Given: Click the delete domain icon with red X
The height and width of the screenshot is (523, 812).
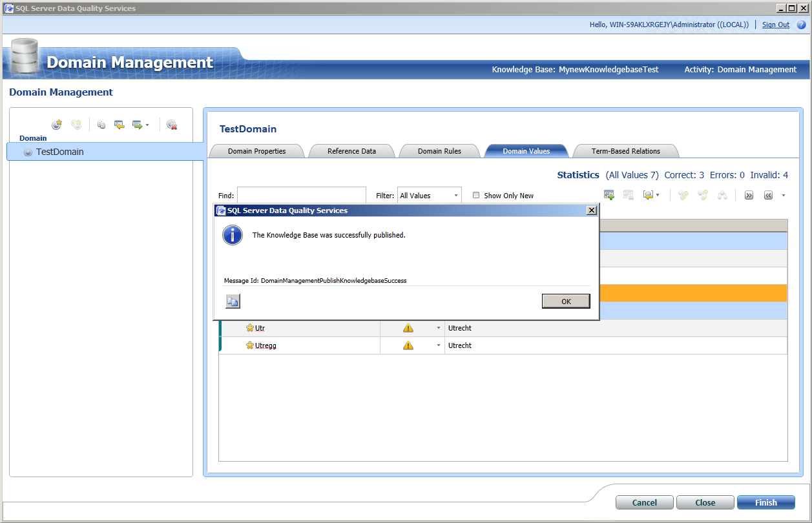Looking at the screenshot, I should (172, 125).
